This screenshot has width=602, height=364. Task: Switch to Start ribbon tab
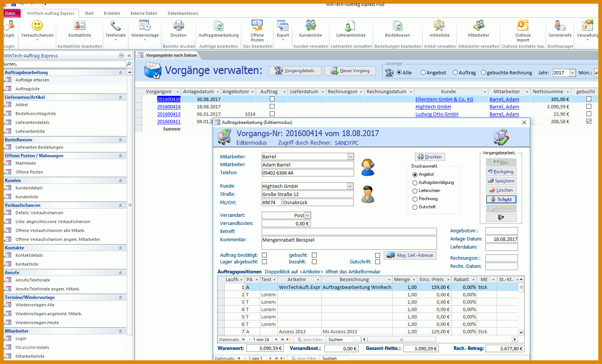[89, 13]
